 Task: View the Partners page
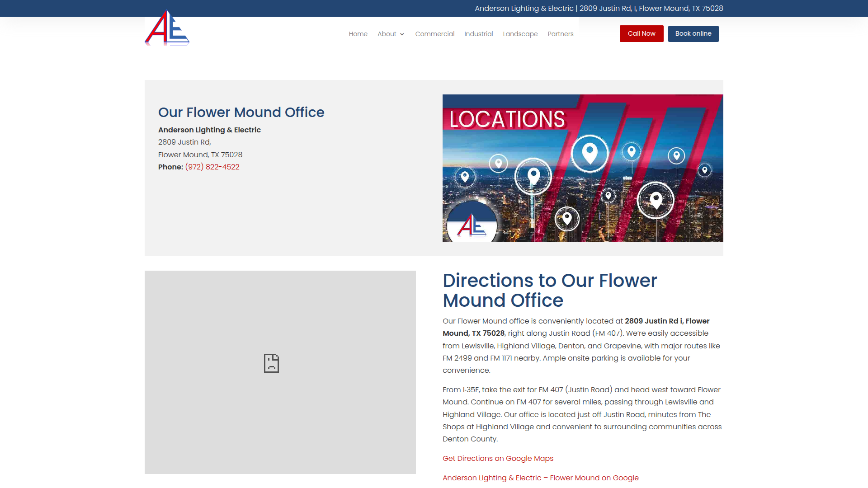(561, 34)
